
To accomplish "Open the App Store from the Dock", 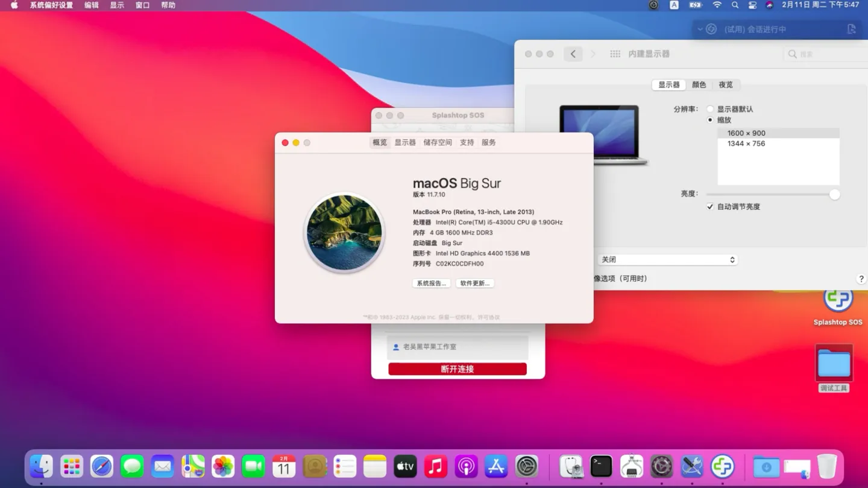I will coord(496,466).
